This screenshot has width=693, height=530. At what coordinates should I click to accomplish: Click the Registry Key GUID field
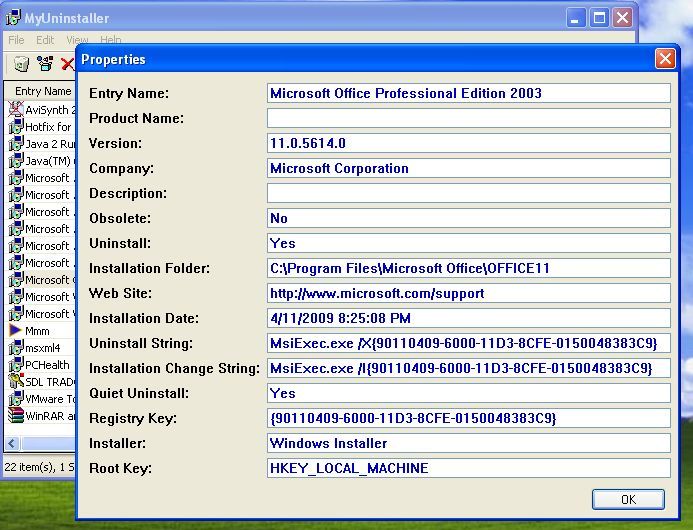click(x=468, y=418)
